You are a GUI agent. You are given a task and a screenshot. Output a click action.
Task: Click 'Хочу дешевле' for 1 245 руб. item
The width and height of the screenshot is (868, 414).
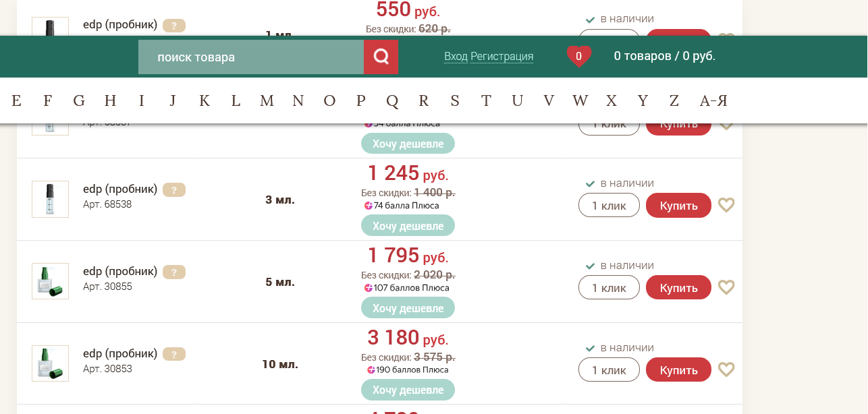pos(408,225)
